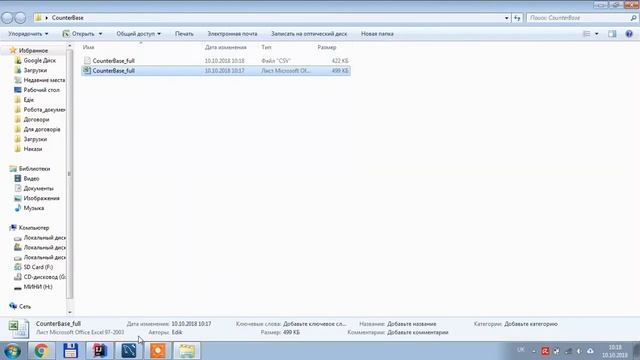640x360 pixels.
Task: Sort by Дата изменения column header
Action: [225, 47]
